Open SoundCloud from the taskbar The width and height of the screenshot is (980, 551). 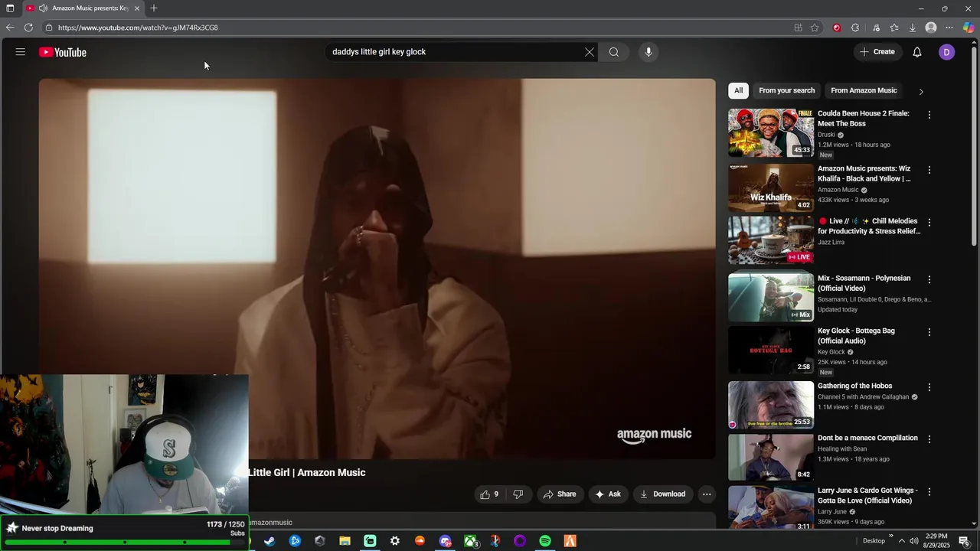(420, 541)
